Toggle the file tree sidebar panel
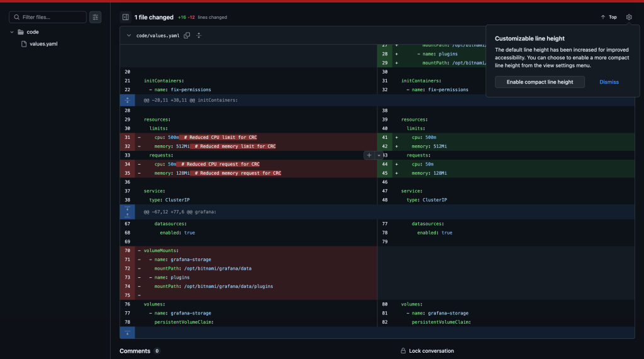The width and height of the screenshot is (644, 359). click(126, 17)
